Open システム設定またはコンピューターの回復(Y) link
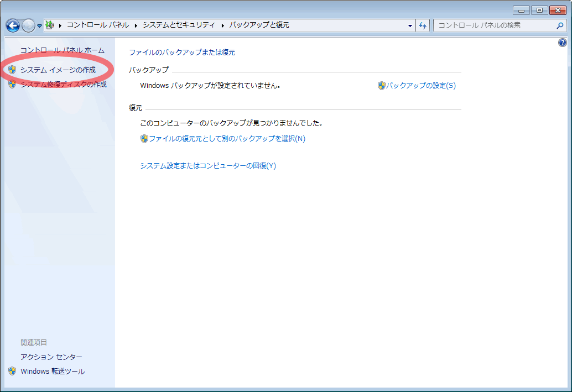Screen dimensions: 572x392 (x=208, y=165)
